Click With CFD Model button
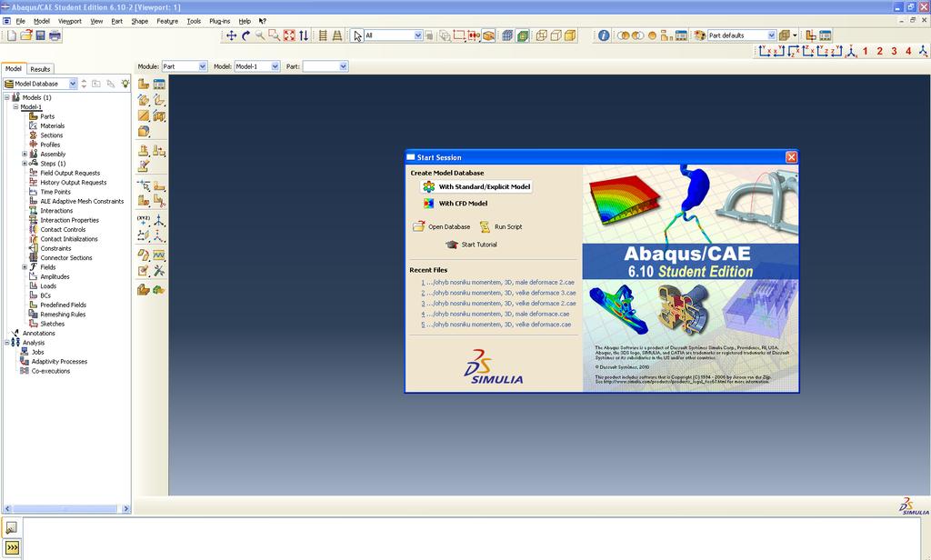 pos(455,203)
